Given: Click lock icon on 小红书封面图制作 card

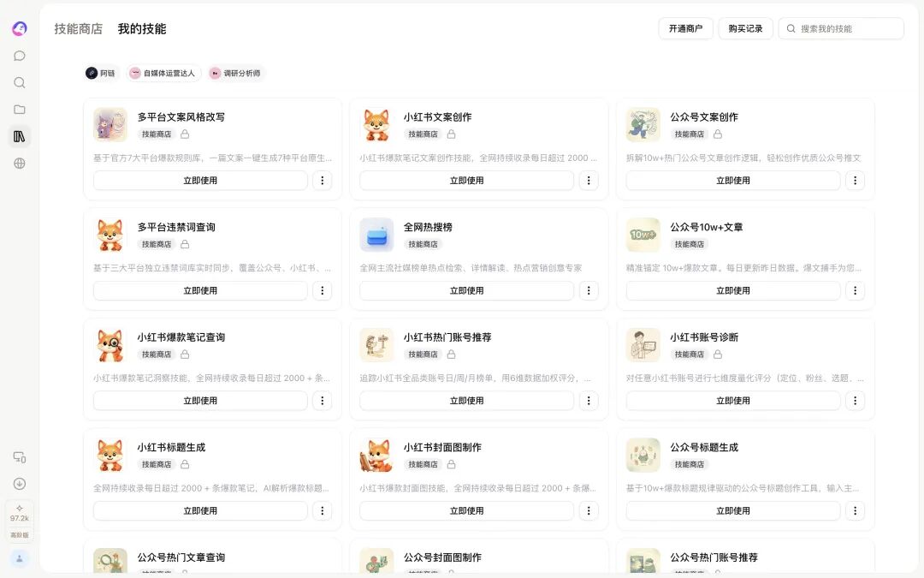Looking at the screenshot, I should [x=452, y=464].
